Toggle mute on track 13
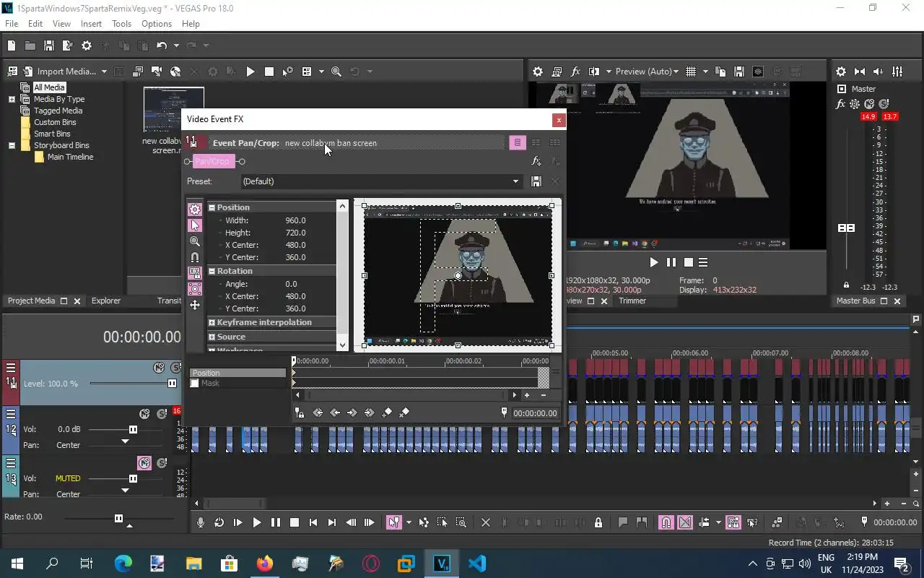 [x=144, y=463]
